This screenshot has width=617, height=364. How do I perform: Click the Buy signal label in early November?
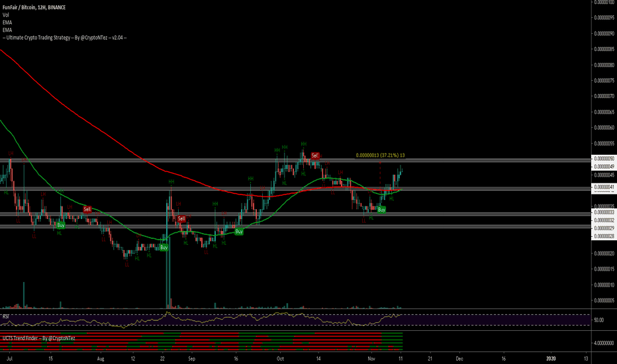(381, 210)
